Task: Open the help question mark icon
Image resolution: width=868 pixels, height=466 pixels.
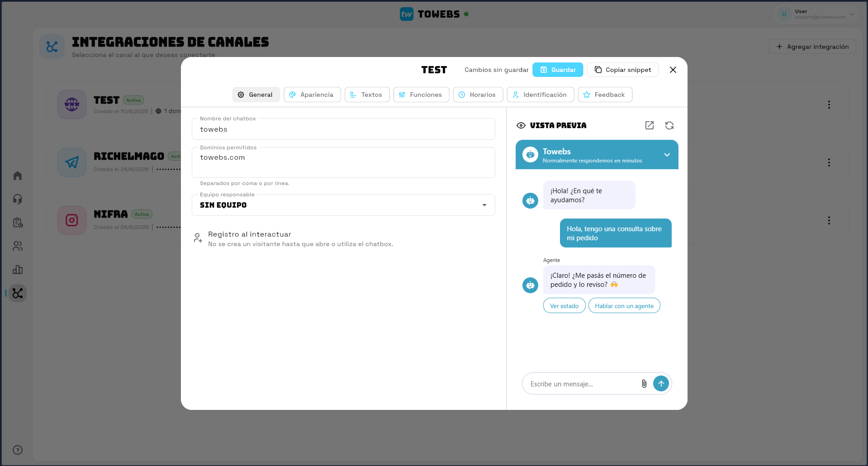Action: coord(18,450)
